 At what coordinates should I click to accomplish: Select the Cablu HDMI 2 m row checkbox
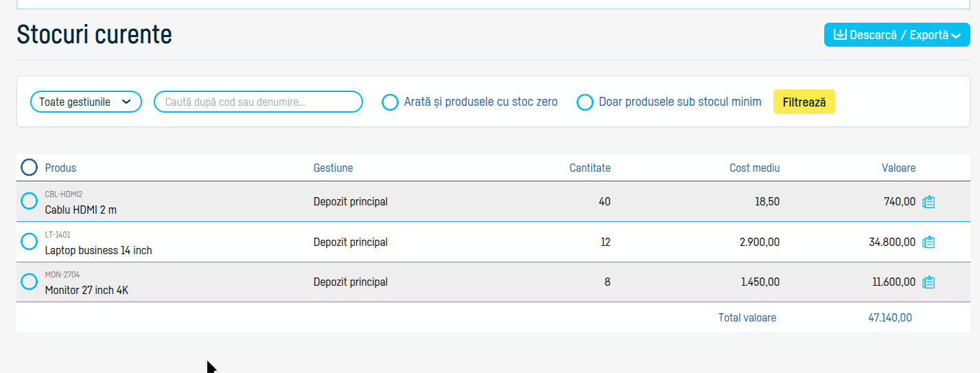[x=29, y=201]
